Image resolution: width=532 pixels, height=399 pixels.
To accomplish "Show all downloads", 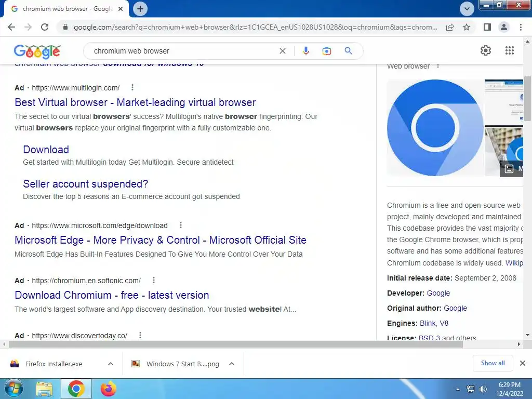I will 493,363.
